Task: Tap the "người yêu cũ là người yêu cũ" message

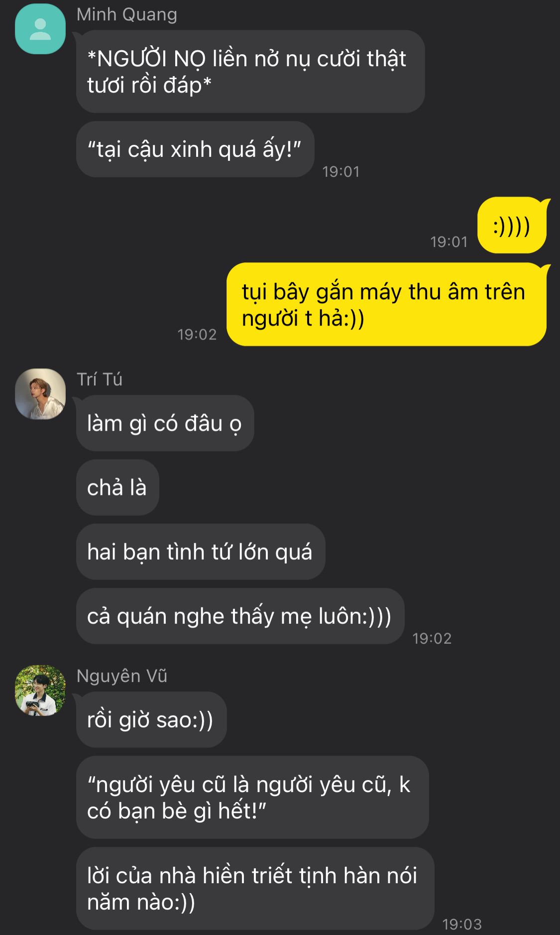Action: 252,798
